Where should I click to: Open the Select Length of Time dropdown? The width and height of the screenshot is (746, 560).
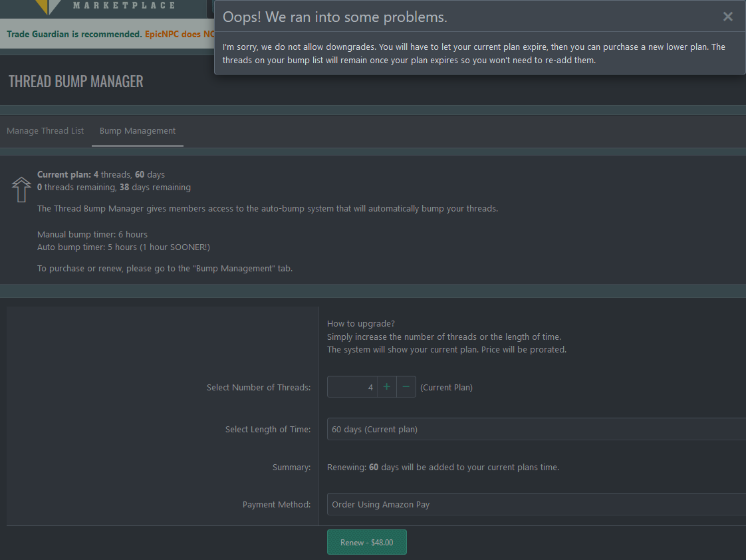click(536, 429)
